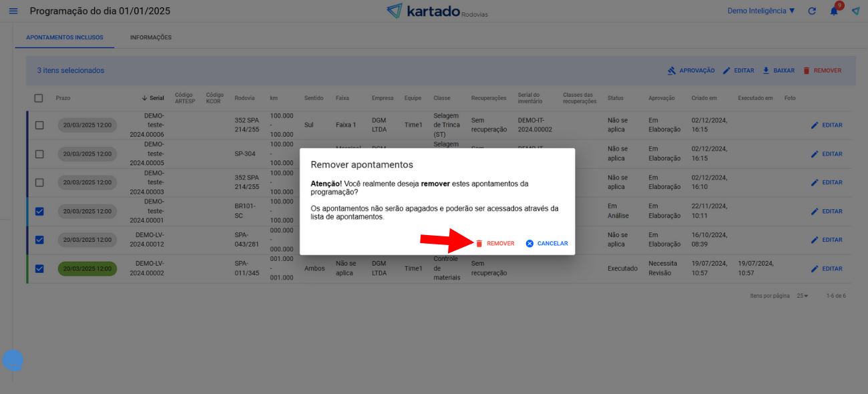Open the notifications bell

pos(834,11)
